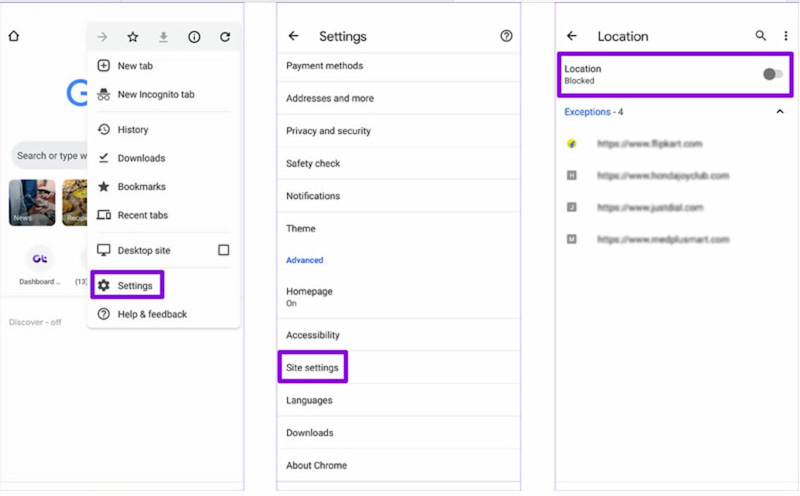Screen dimensions: 800x496
Task: Open Settings help question mark icon
Action: coord(506,36)
